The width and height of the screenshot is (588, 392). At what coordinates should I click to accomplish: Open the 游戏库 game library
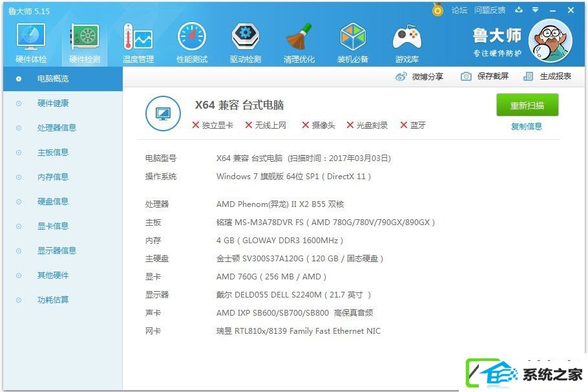coord(407,43)
